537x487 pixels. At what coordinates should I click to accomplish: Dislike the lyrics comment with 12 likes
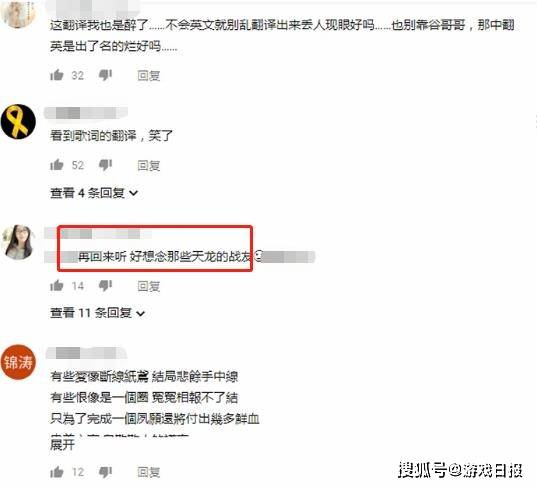(105, 472)
